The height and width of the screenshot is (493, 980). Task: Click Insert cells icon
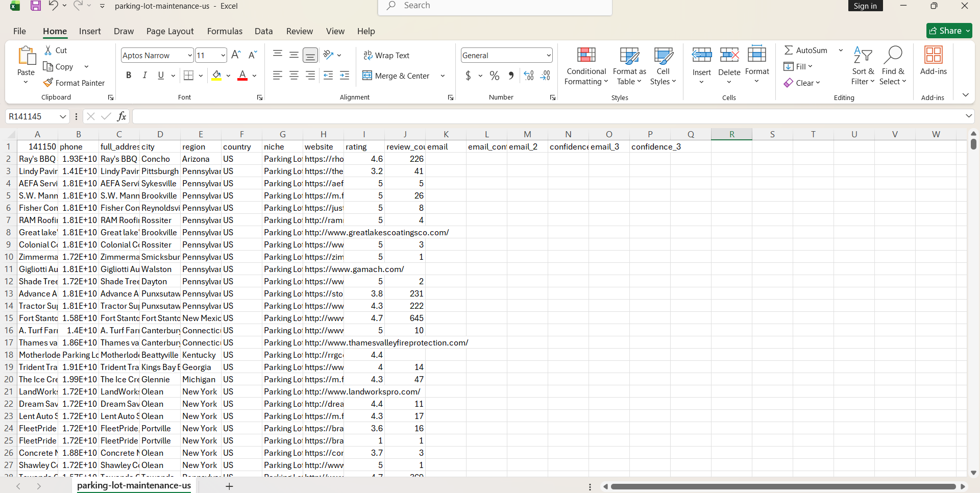pyautogui.click(x=702, y=55)
